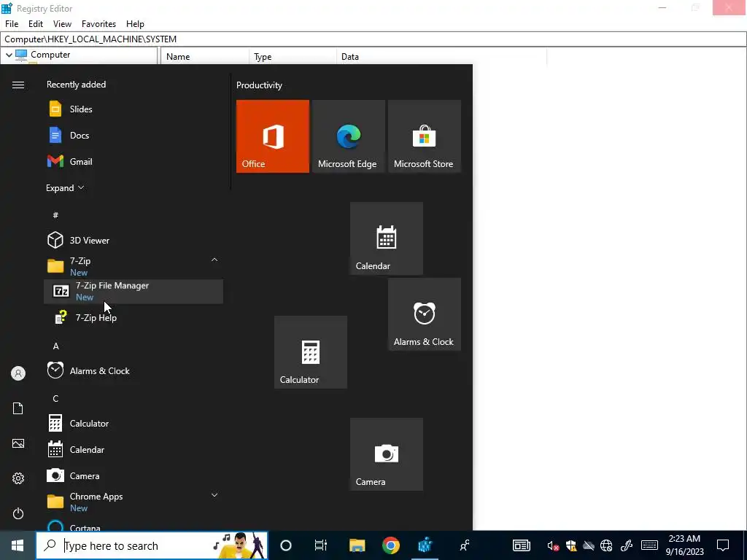
Task: Select Computer in the registry tree
Action: pos(50,55)
